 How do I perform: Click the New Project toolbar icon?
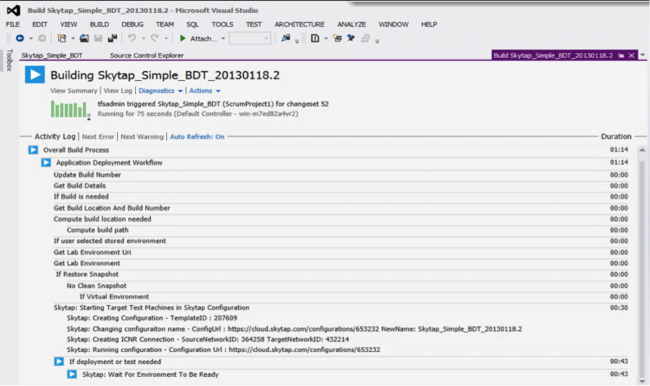point(62,38)
